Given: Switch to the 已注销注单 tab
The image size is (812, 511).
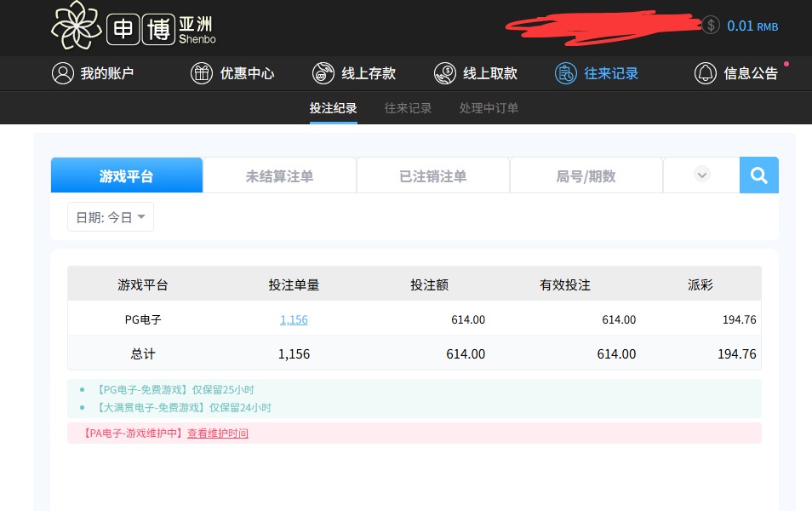Looking at the screenshot, I should coord(432,176).
